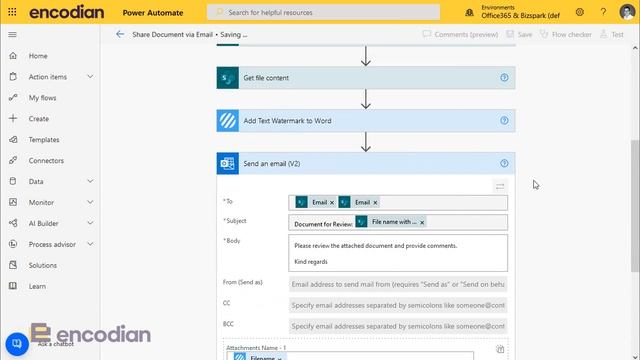The height and width of the screenshot is (360, 640).
Task: Expand the Data submenu chevron
Action: coord(90,181)
